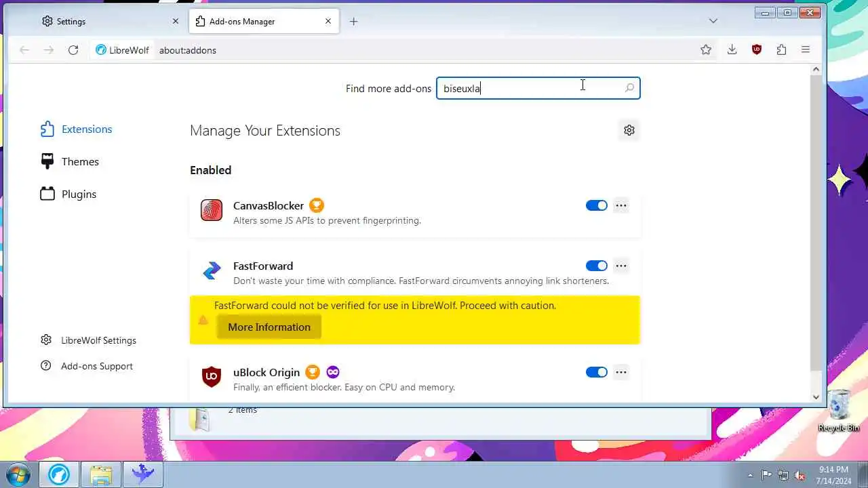Screen dimensions: 868x488
Task: Click the uBlock Origin recommended trophy badge
Action: (313, 372)
